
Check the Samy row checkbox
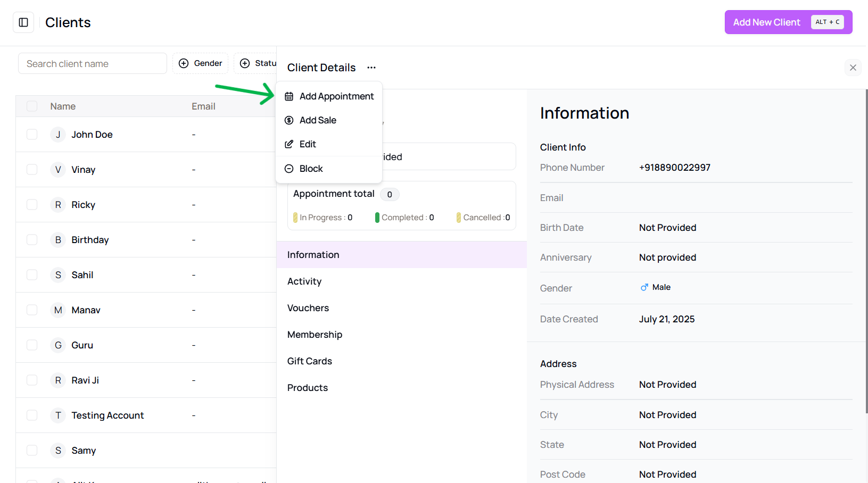click(x=32, y=451)
